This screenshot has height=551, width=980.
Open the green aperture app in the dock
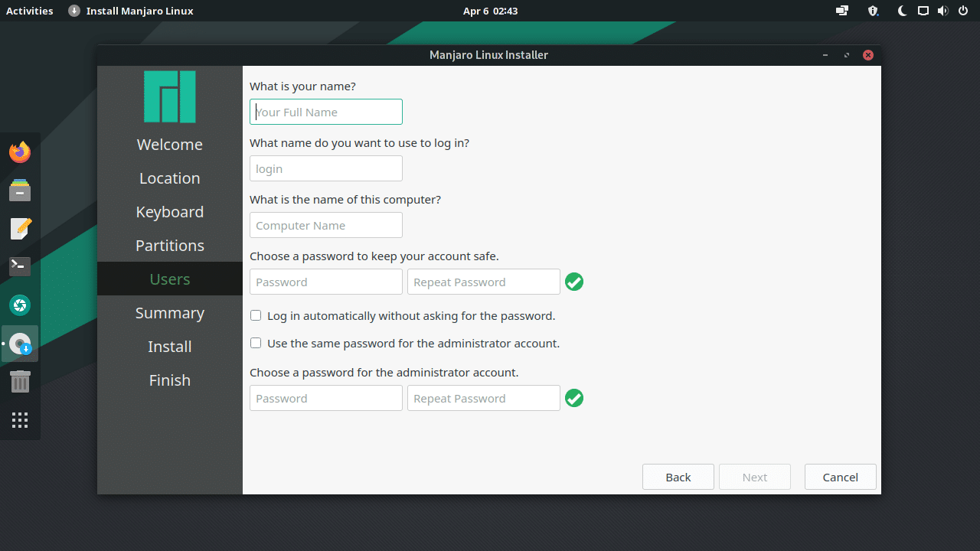(20, 305)
